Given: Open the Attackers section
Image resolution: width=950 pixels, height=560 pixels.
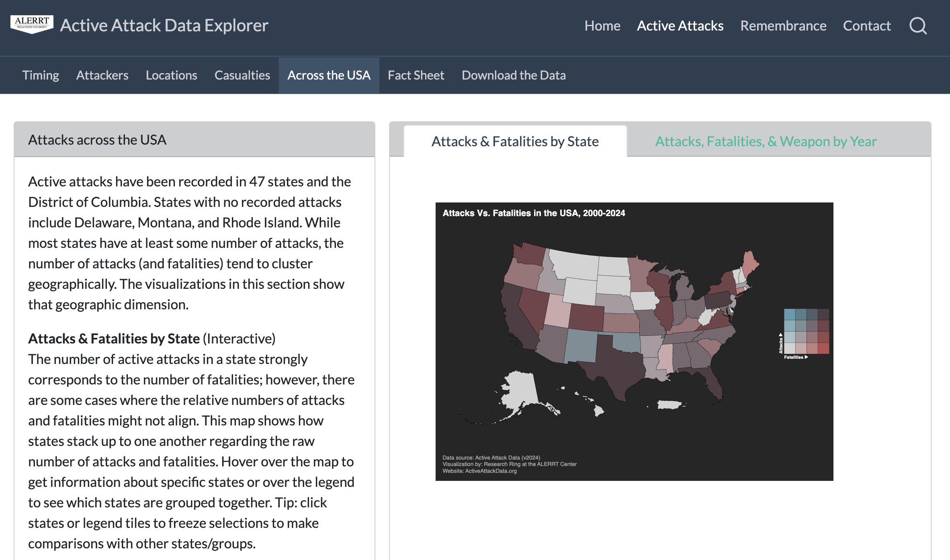Looking at the screenshot, I should tap(102, 75).
